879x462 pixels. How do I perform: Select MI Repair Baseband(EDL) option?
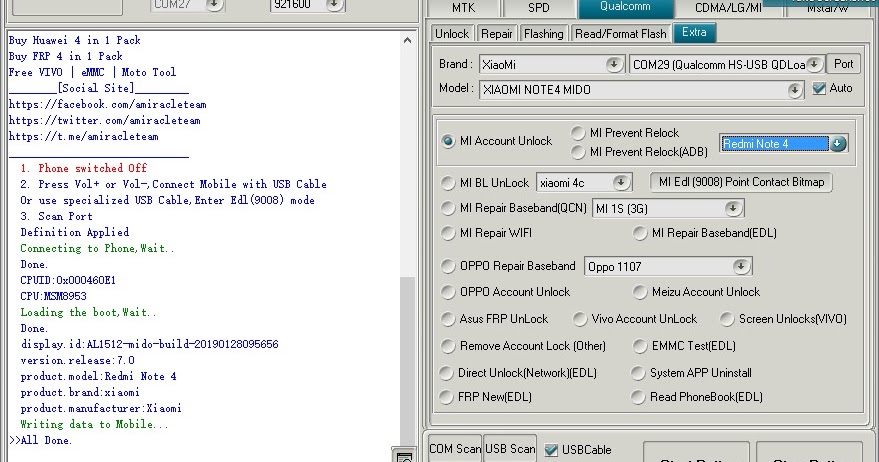pos(640,233)
